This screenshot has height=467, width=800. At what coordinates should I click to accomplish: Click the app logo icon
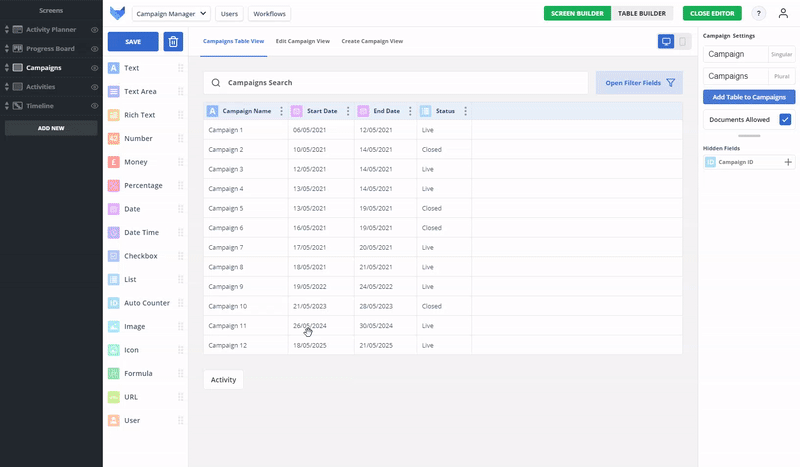point(117,13)
